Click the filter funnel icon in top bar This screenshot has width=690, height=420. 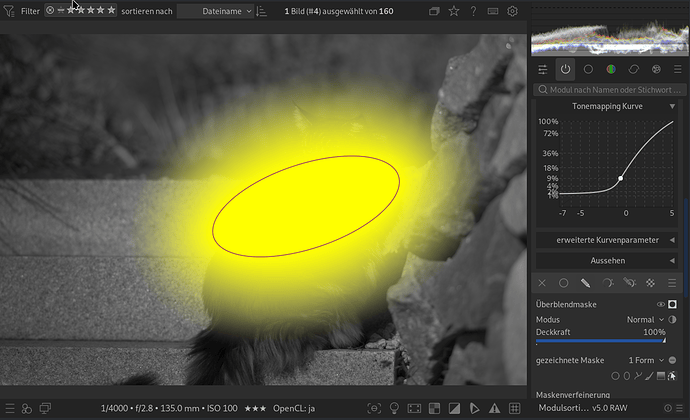(x=10, y=11)
